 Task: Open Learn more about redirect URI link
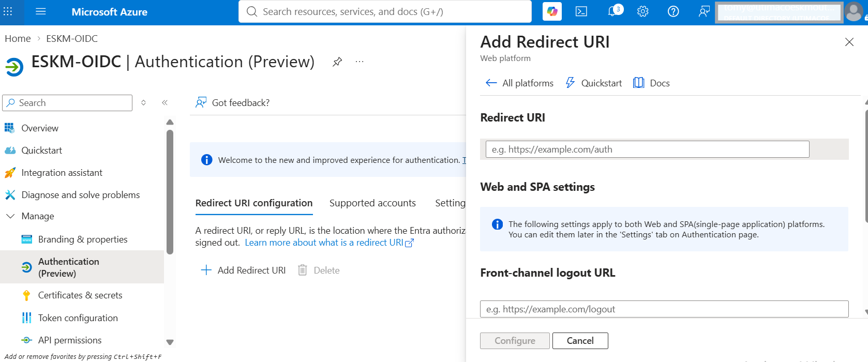pos(329,243)
